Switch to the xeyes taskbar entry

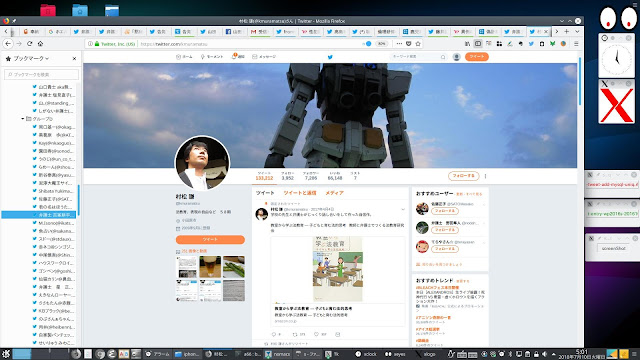tap(396, 354)
